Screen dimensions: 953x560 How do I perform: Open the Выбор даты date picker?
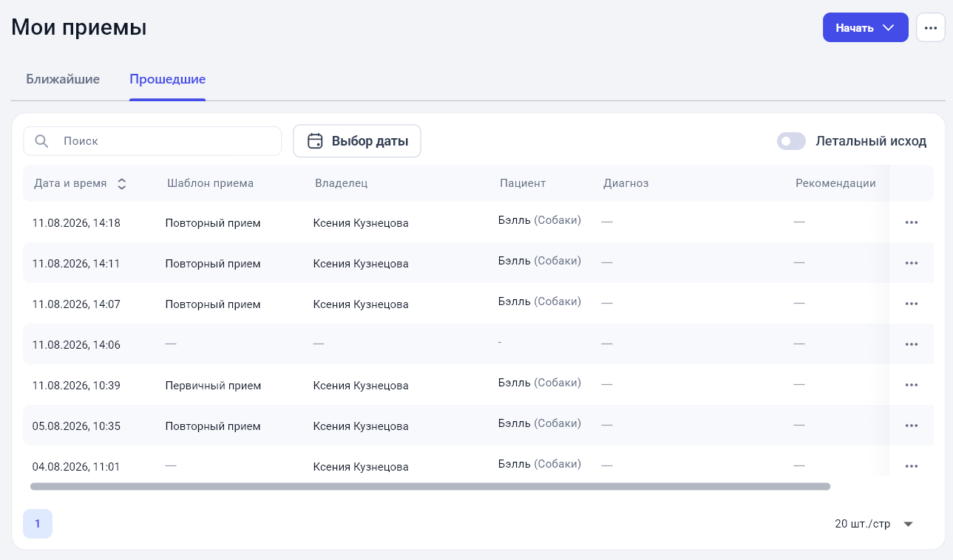coord(357,141)
